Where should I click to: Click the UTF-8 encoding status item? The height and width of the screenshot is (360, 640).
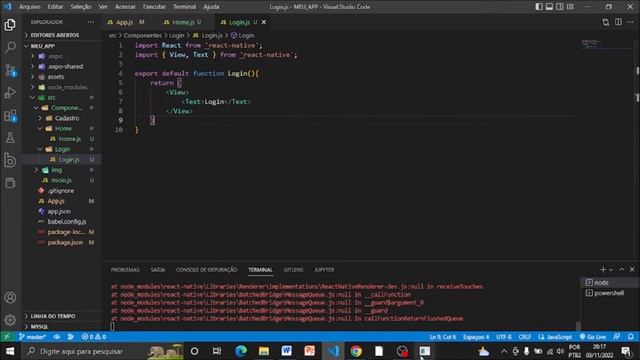504,337
